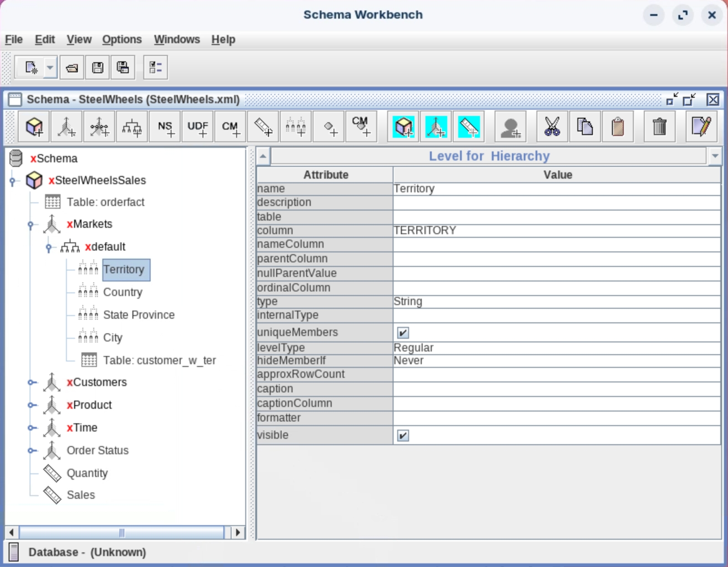Click the Add Dimension toolbar icon
The height and width of the screenshot is (567, 728).
tap(66, 127)
